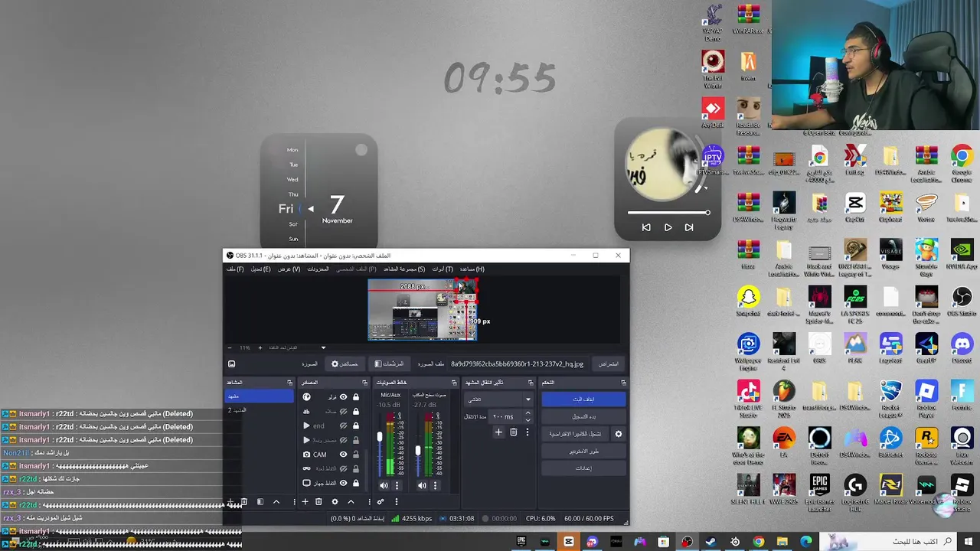Open virtual camera settings gear
The image size is (980, 551).
(x=619, y=434)
